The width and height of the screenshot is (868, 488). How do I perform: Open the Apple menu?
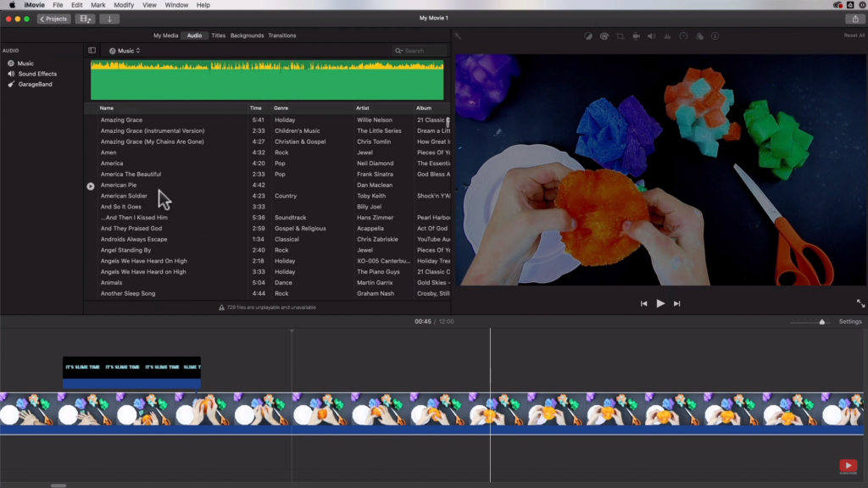pos(12,5)
